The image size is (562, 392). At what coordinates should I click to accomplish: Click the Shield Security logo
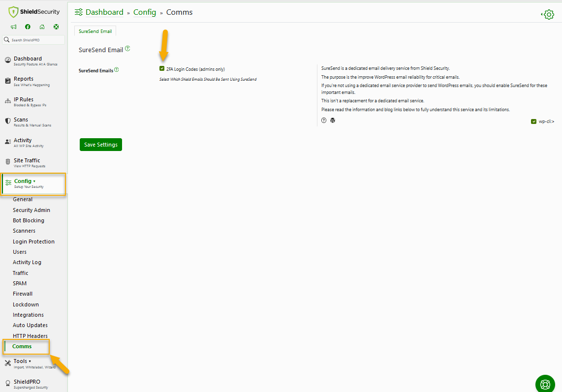click(x=34, y=12)
